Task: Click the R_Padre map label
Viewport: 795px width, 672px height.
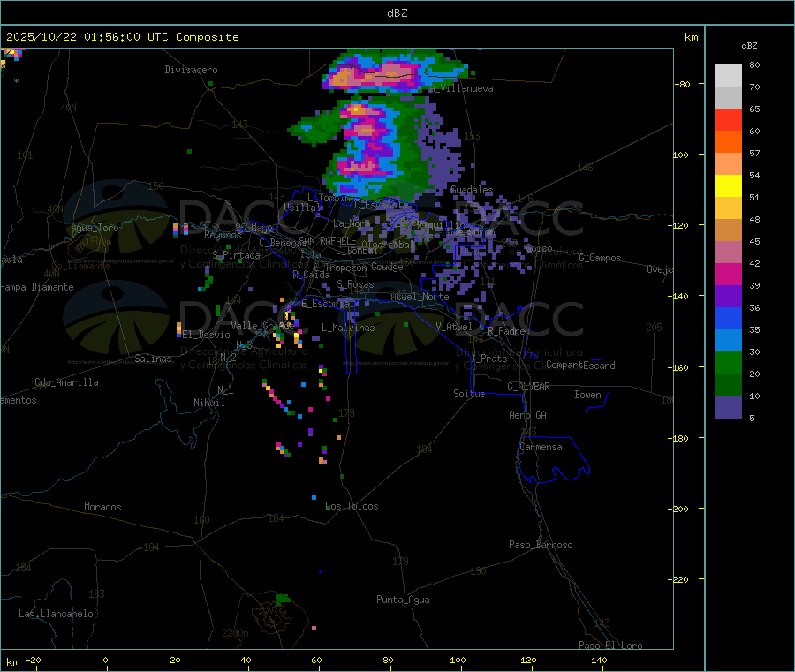Action: coord(506,331)
